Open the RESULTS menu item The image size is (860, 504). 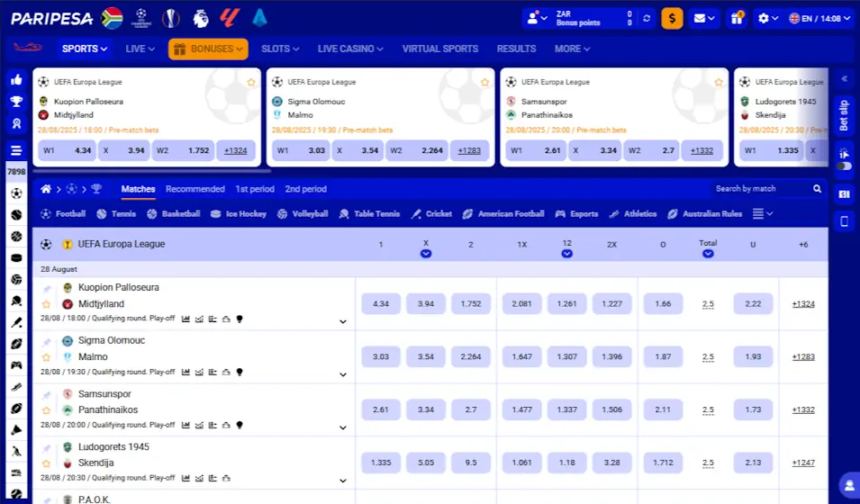[x=516, y=49]
